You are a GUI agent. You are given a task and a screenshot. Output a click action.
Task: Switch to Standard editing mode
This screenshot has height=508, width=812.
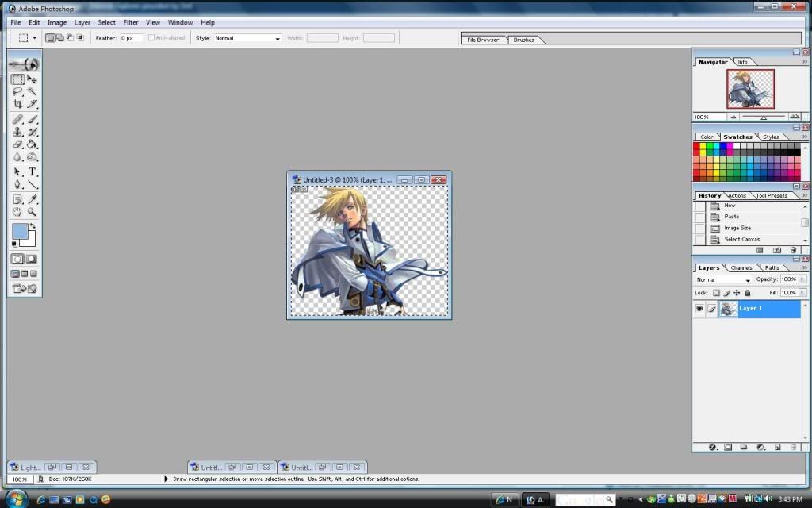17,259
